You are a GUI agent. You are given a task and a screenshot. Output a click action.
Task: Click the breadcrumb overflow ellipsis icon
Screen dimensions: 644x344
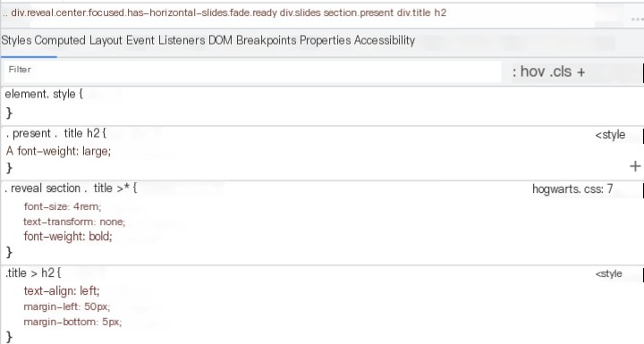[x=638, y=19]
